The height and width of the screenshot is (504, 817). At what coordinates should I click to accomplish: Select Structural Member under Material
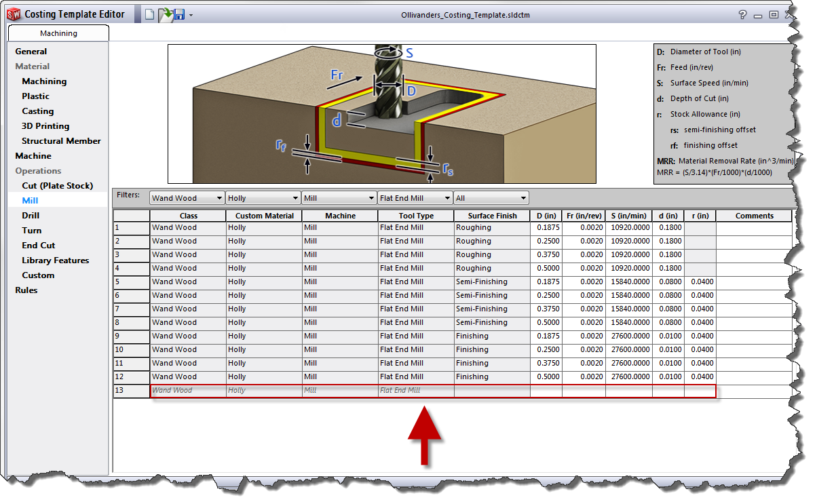coord(61,141)
